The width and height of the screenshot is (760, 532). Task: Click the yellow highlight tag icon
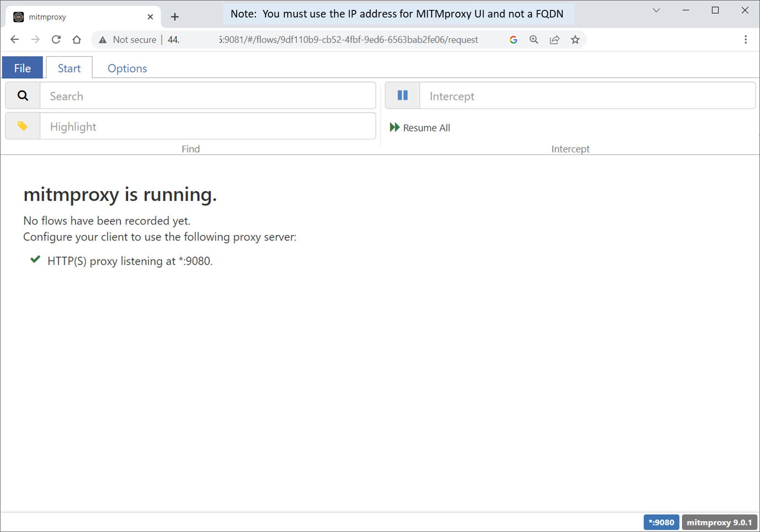pos(23,126)
